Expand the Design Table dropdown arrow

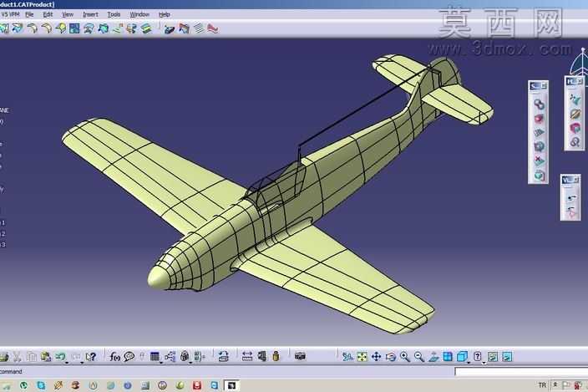pos(161,363)
